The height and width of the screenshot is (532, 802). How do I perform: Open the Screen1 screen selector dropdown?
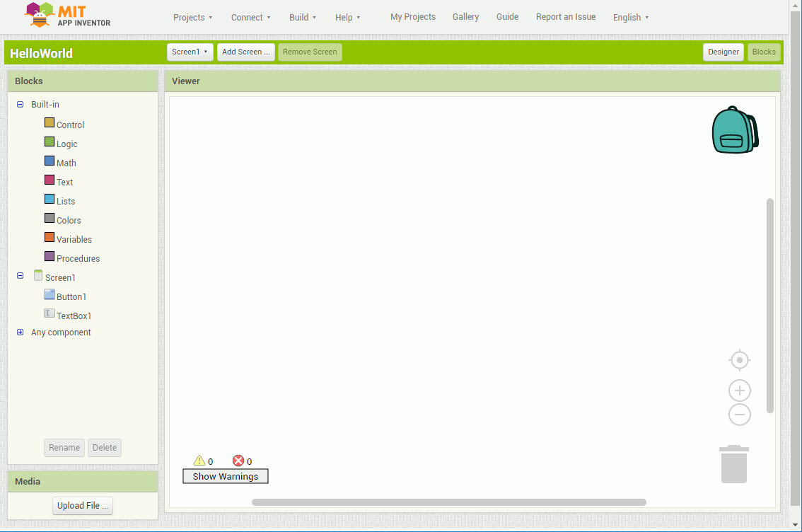pyautogui.click(x=190, y=51)
